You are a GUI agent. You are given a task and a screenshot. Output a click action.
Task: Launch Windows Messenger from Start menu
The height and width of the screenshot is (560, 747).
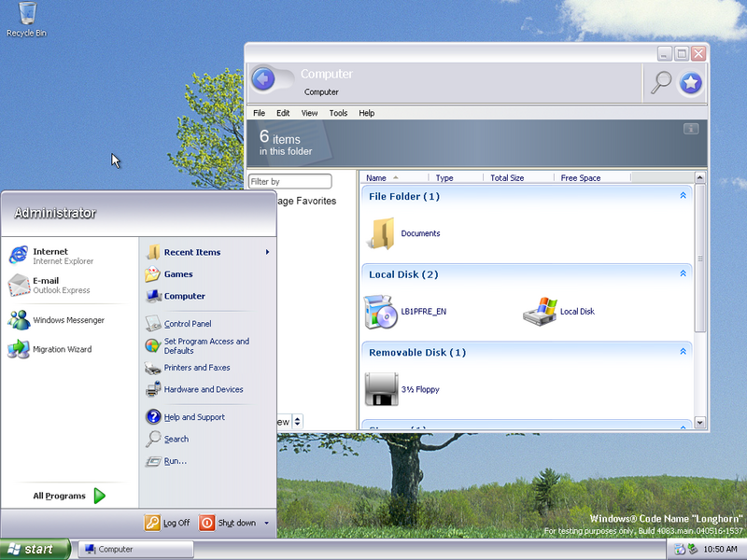pos(68,320)
